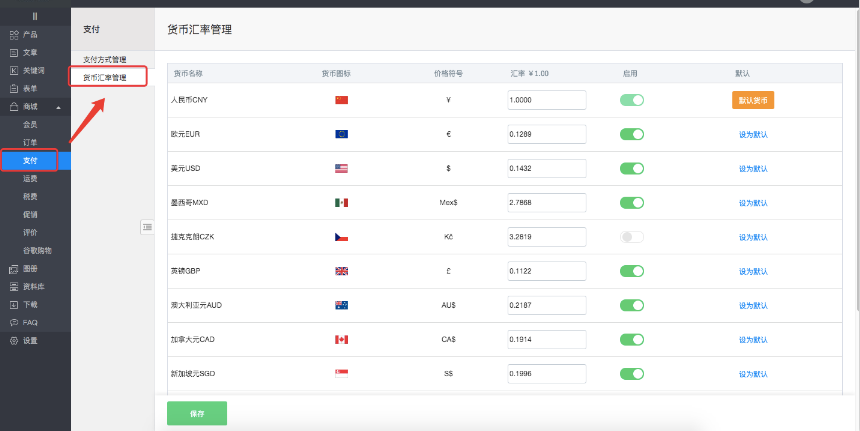Enable the 捷克克朗CZK currency toggle
The height and width of the screenshot is (431, 860).
click(x=631, y=237)
